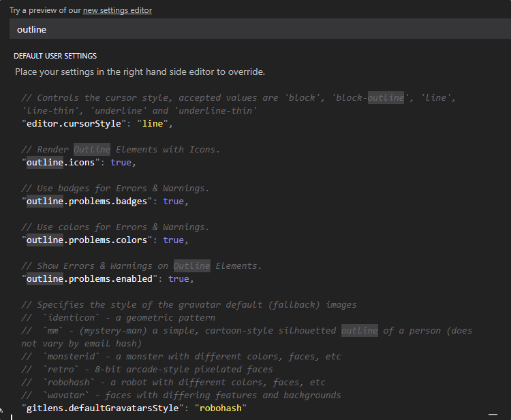Click the 'Show Errors & Warnings on Outline Elements' comment
Image resolution: width=511 pixels, height=420 pixels.
point(142,265)
